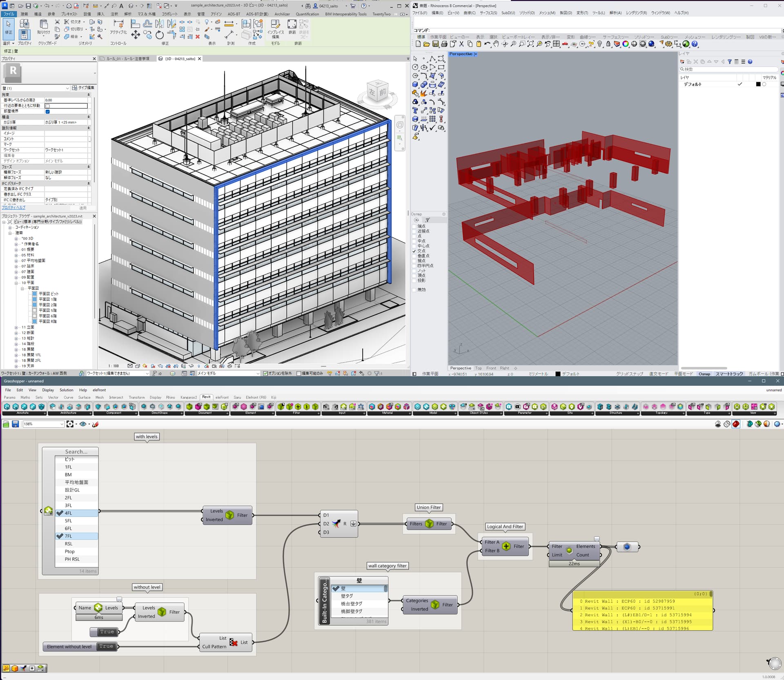Expand コーディネーション node in Project Browser
Screen dimensions: 784x680
tap(10, 227)
